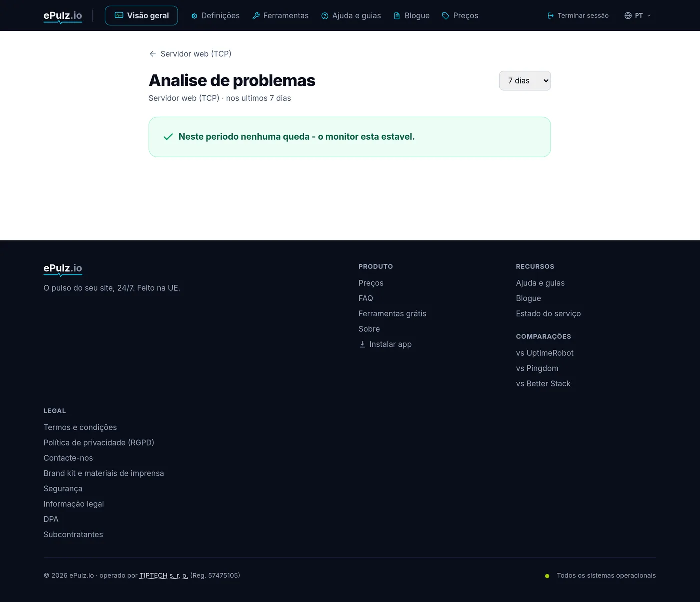Image resolution: width=700 pixels, height=602 pixels.
Task: Click the price tag icon beside Preços
Action: [x=446, y=16]
